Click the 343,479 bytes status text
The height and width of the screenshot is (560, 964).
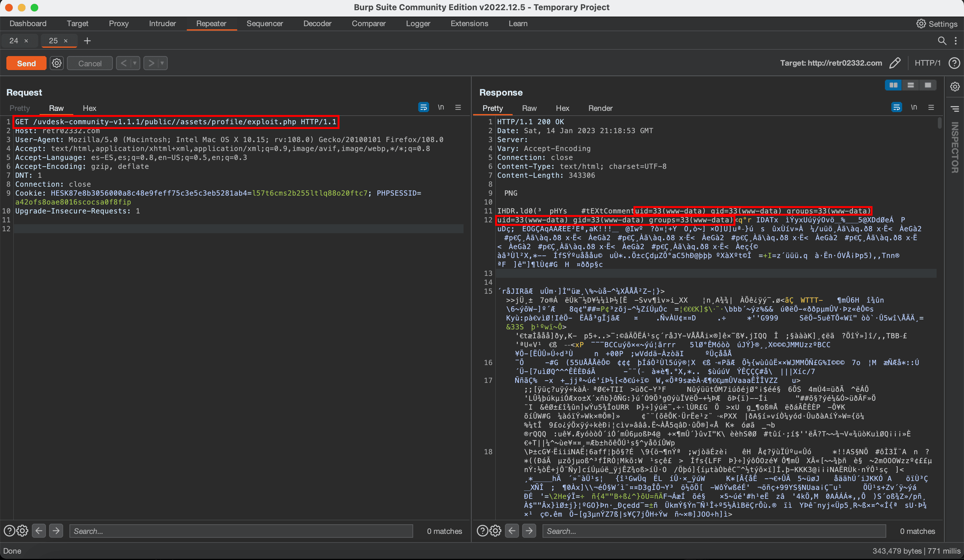coord(897,551)
